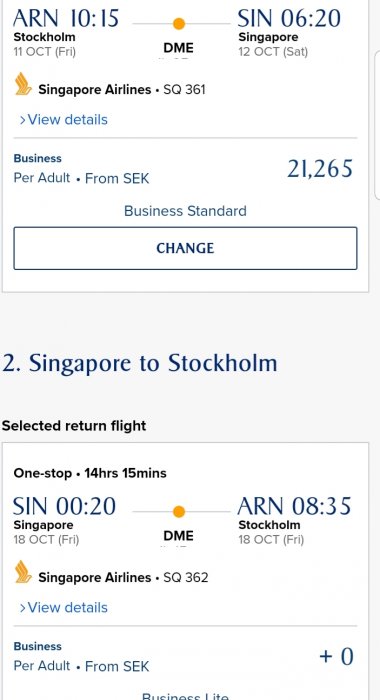
Task: Click the CHANGE button for outbound flight
Action: [185, 248]
